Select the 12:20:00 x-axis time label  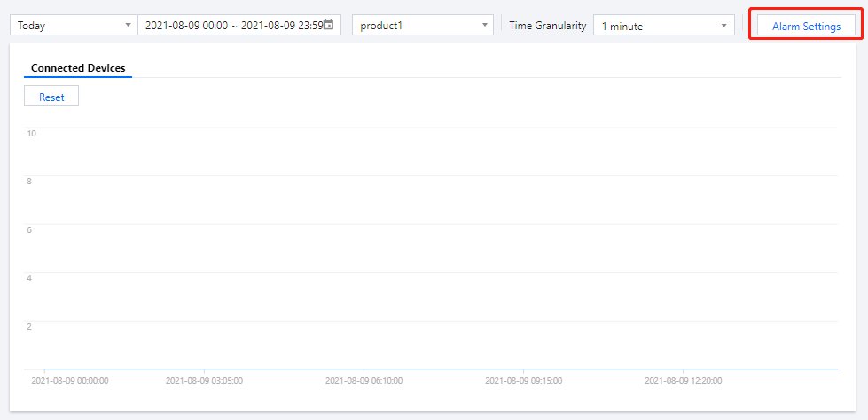coord(683,381)
